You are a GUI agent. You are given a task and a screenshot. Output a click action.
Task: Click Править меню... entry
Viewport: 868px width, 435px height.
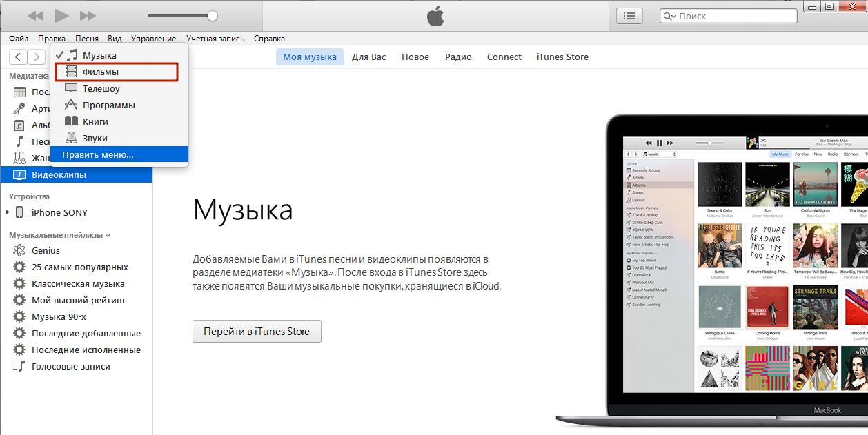point(98,155)
